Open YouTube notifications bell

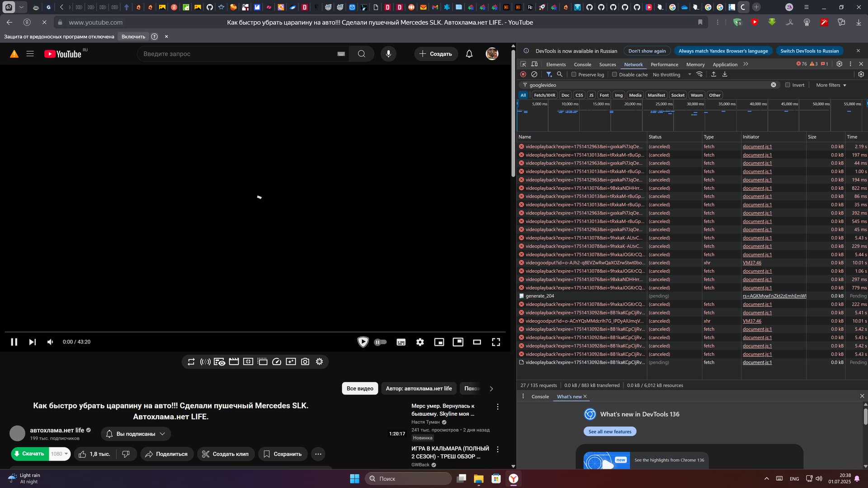pyautogui.click(x=469, y=54)
